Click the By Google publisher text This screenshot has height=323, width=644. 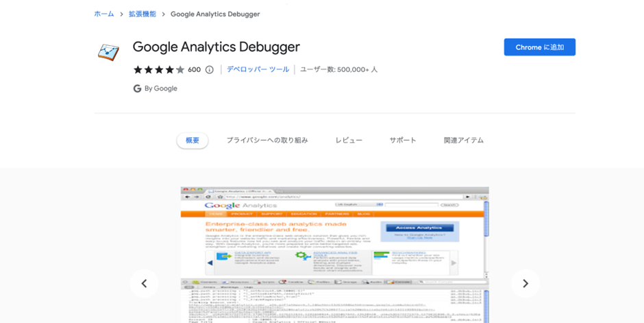(x=160, y=88)
